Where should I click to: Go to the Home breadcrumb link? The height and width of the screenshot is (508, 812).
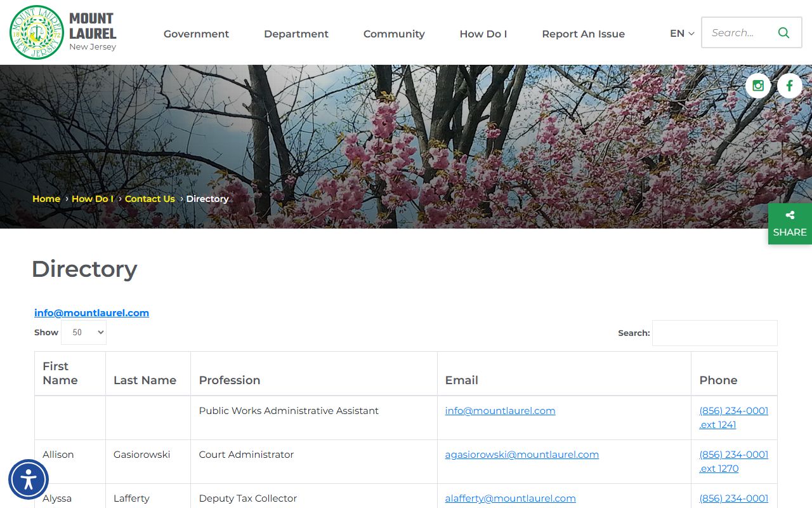46,199
